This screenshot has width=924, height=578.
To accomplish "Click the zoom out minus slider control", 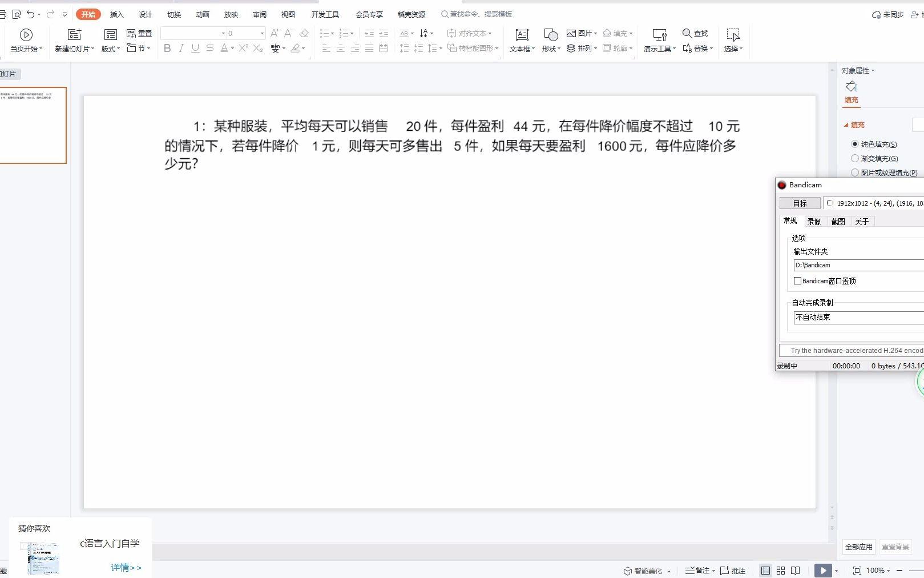I will [899, 571].
